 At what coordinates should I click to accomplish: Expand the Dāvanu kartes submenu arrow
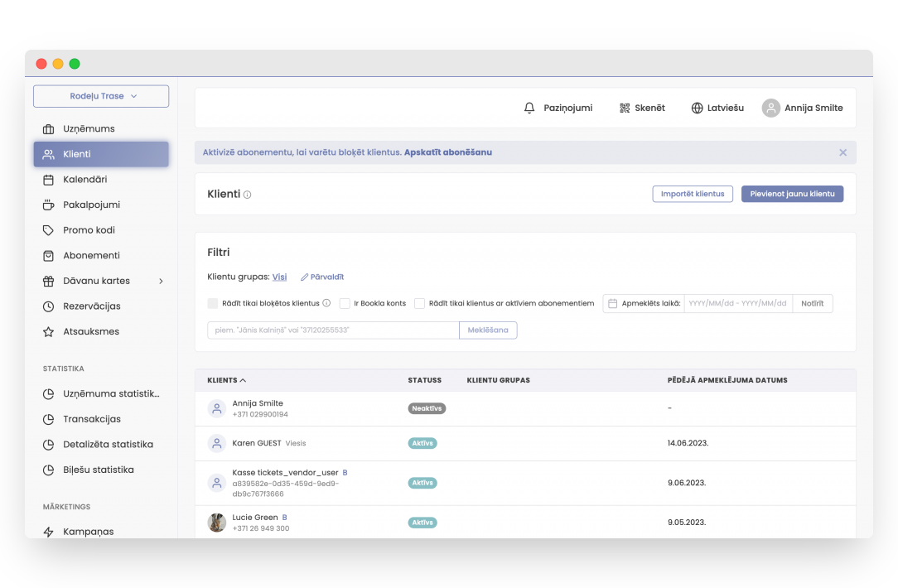[x=161, y=281]
